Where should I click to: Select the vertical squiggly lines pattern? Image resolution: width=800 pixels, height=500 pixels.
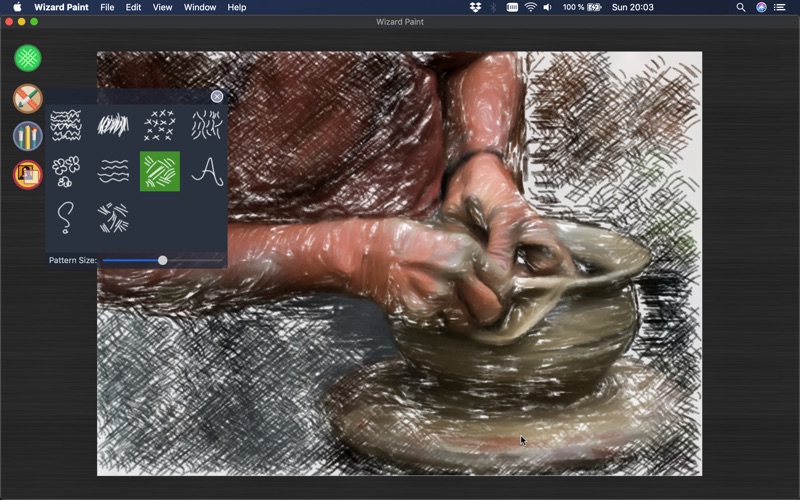pyautogui.click(x=207, y=125)
